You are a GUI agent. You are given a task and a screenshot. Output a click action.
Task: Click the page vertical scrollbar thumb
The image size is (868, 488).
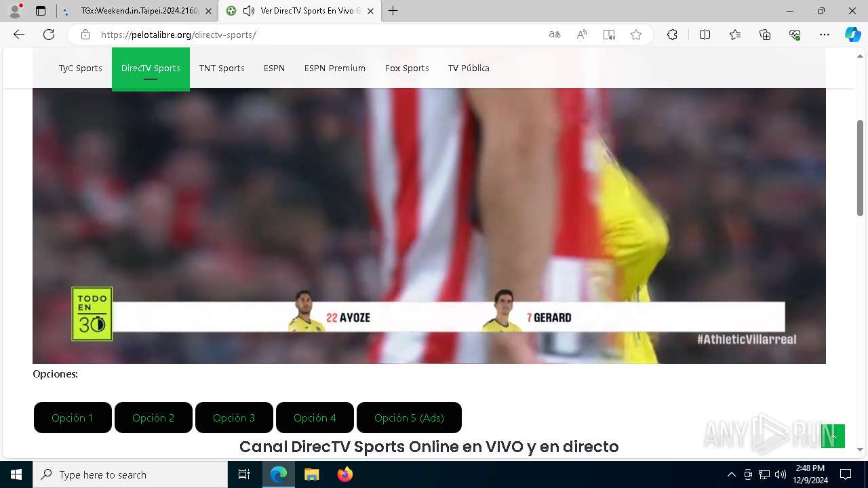coord(860,168)
